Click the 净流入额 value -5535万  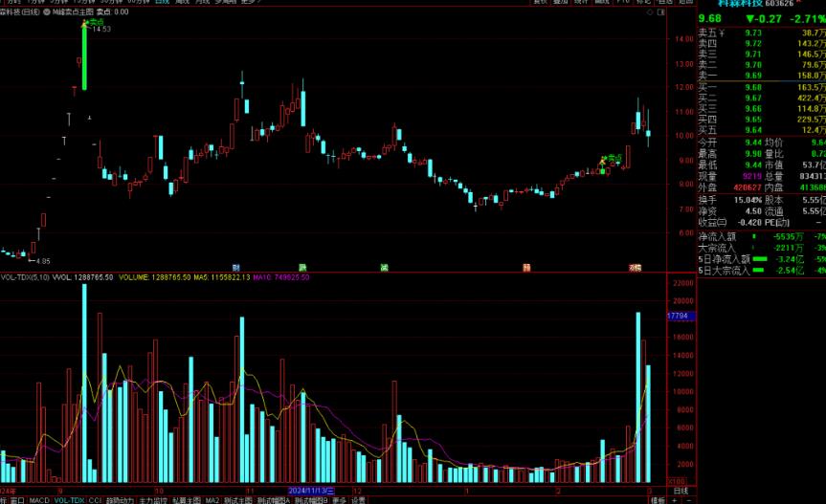(x=788, y=237)
